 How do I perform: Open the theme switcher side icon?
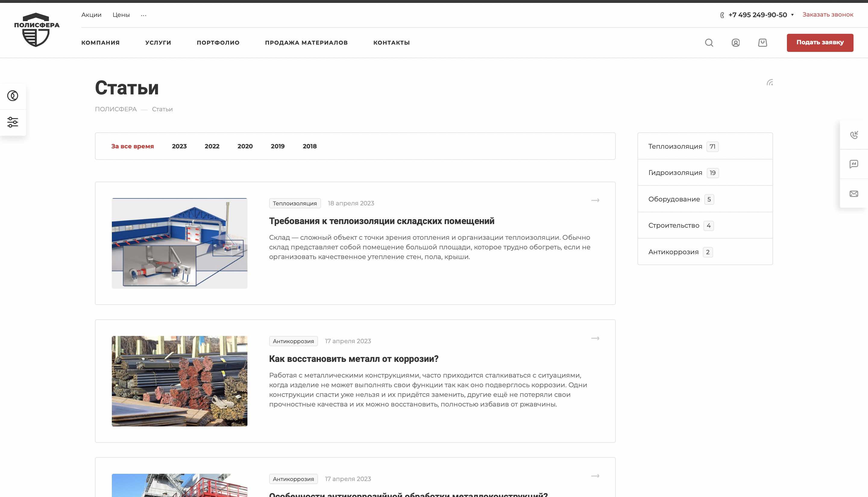13,96
